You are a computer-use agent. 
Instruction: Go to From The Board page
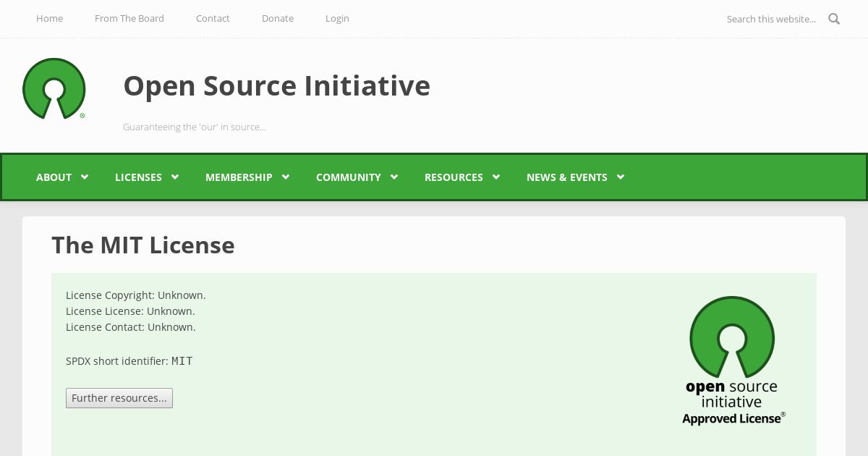[x=129, y=18]
